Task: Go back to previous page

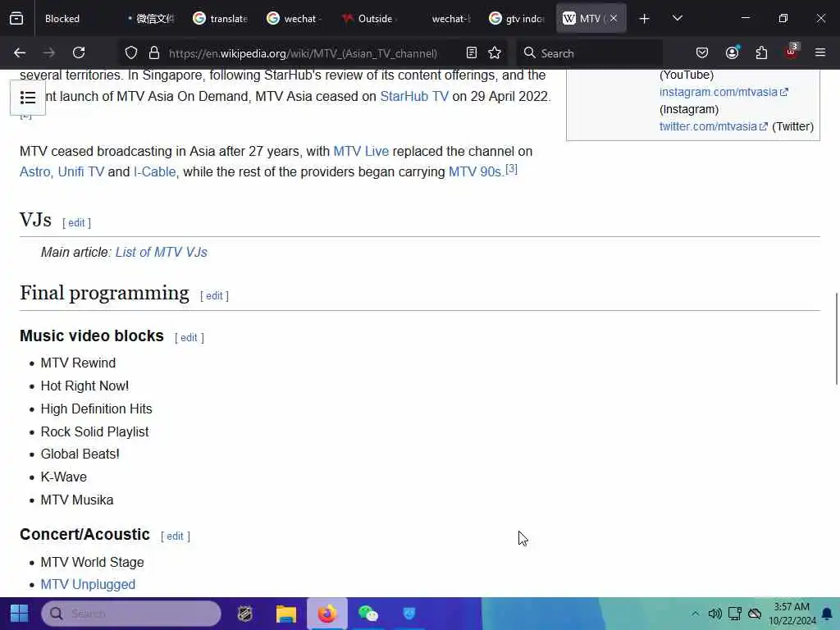Action: point(20,53)
